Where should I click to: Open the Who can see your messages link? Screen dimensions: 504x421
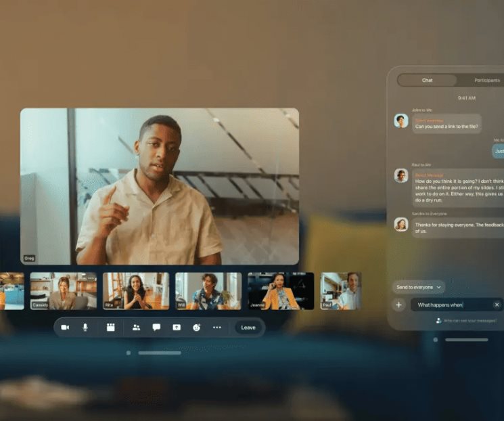[470, 321]
